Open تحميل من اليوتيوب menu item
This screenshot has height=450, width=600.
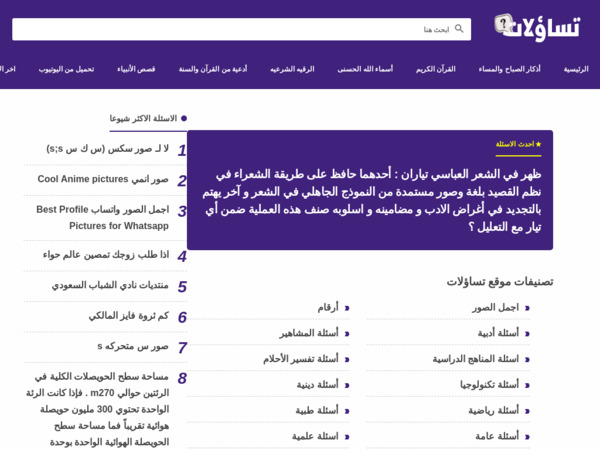(x=66, y=69)
